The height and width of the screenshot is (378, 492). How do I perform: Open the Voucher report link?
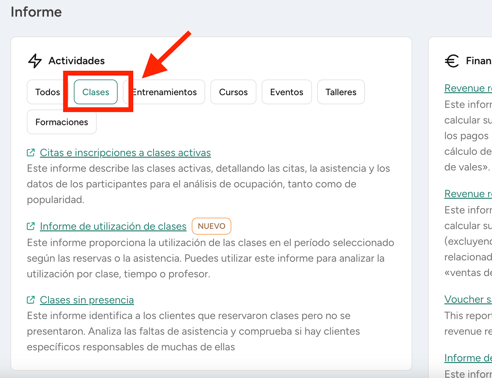468,299
